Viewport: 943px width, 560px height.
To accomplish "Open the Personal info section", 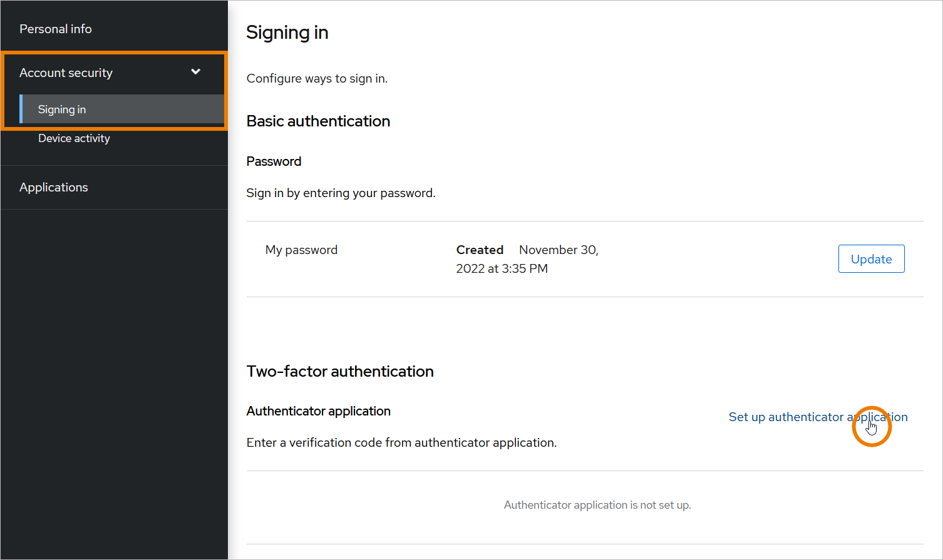I will click(x=56, y=29).
